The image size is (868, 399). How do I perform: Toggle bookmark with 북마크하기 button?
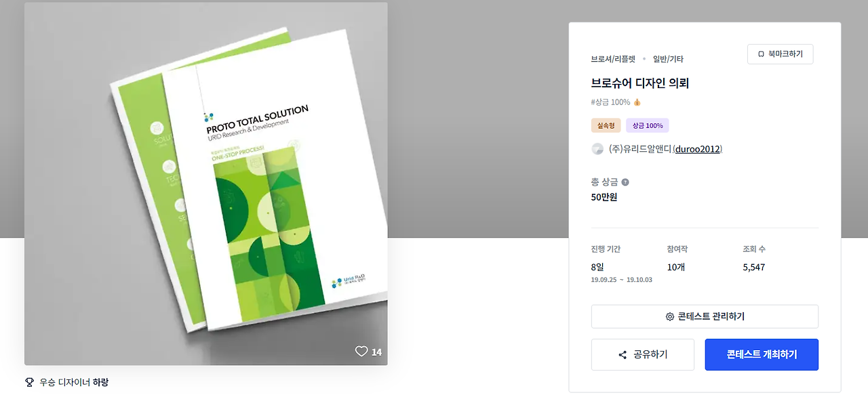[780, 54]
